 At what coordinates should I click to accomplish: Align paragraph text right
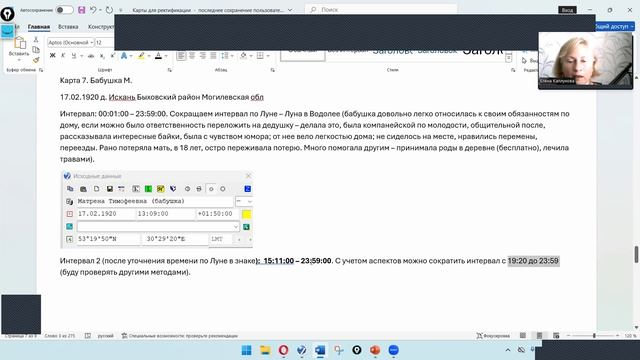pos(202,56)
